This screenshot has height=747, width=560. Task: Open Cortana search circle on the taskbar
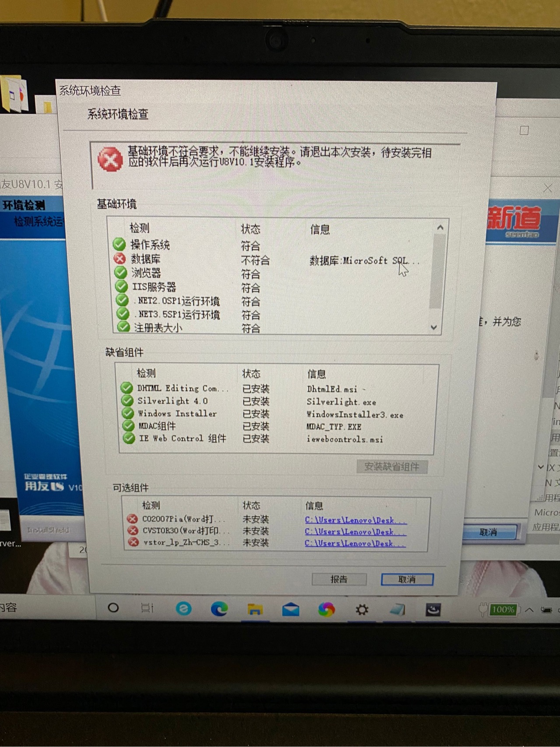113,607
